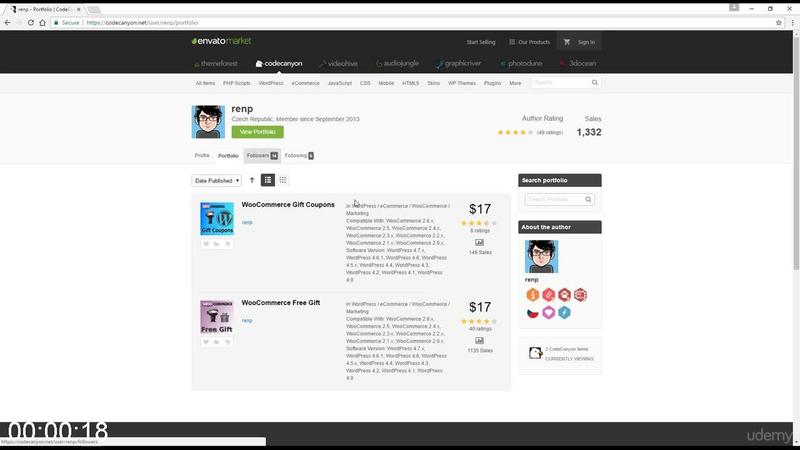800x450 pixels.
Task: Add Gift Coupons item to collection
Action: [217, 244]
